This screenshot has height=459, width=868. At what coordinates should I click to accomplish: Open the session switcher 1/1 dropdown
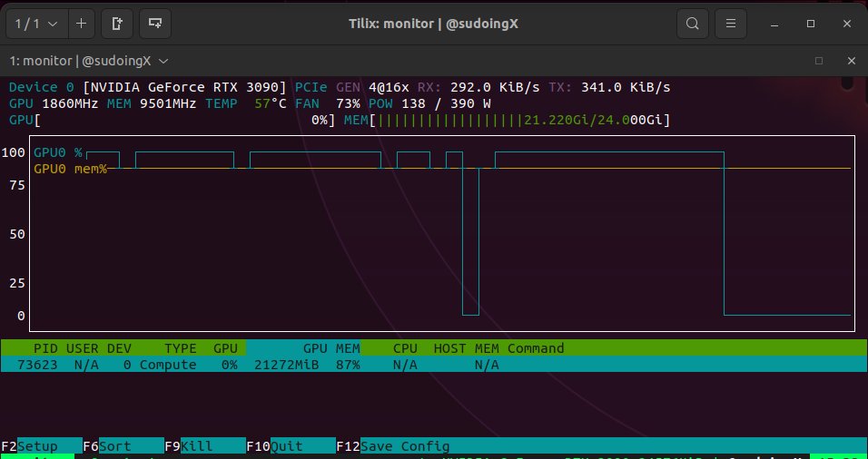click(37, 24)
